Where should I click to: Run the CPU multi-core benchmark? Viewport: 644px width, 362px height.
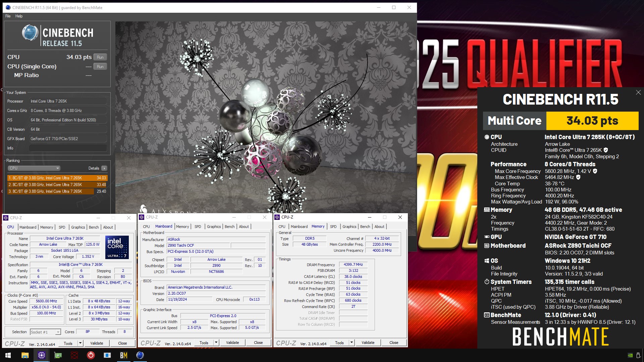pyautogui.click(x=100, y=57)
